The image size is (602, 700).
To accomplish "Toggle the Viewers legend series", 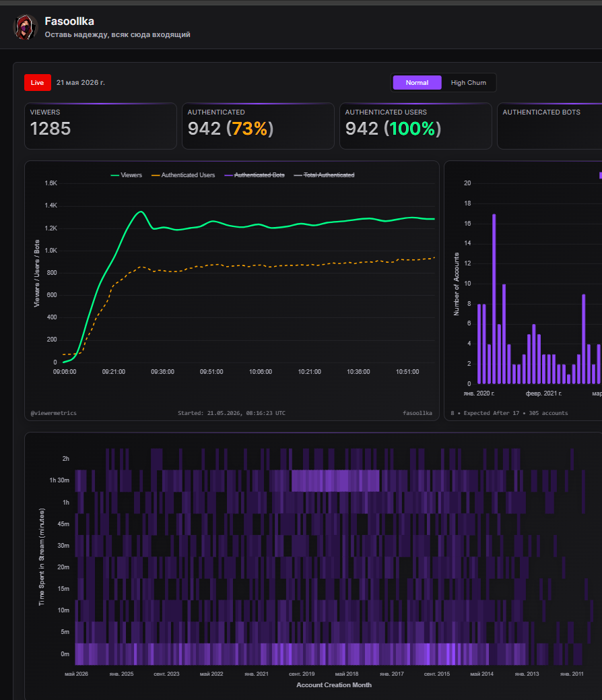I will [x=127, y=175].
